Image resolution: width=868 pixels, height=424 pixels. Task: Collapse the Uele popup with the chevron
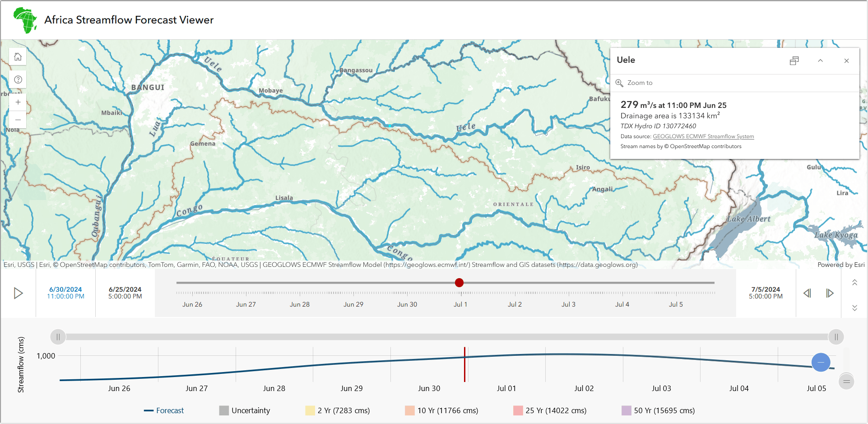point(820,61)
